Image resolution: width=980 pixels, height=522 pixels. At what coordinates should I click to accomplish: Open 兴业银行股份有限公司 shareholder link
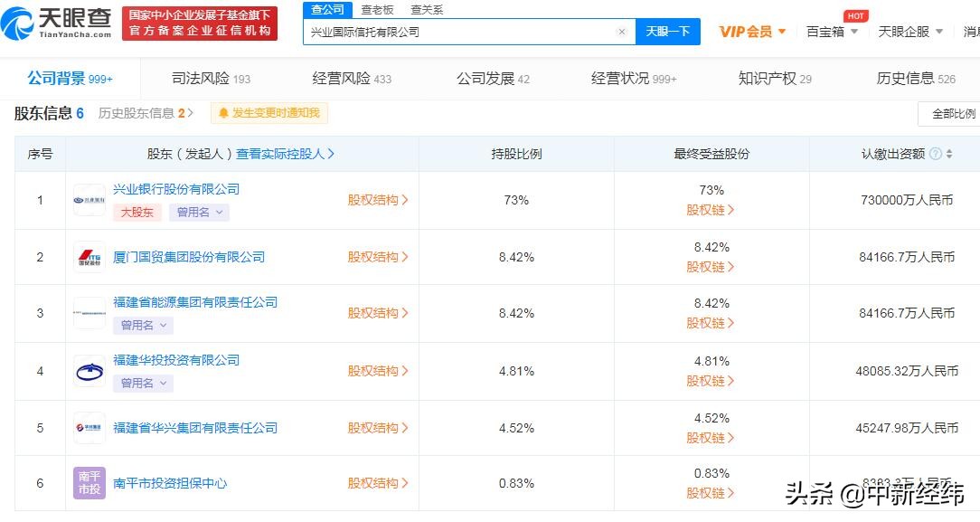click(x=176, y=189)
